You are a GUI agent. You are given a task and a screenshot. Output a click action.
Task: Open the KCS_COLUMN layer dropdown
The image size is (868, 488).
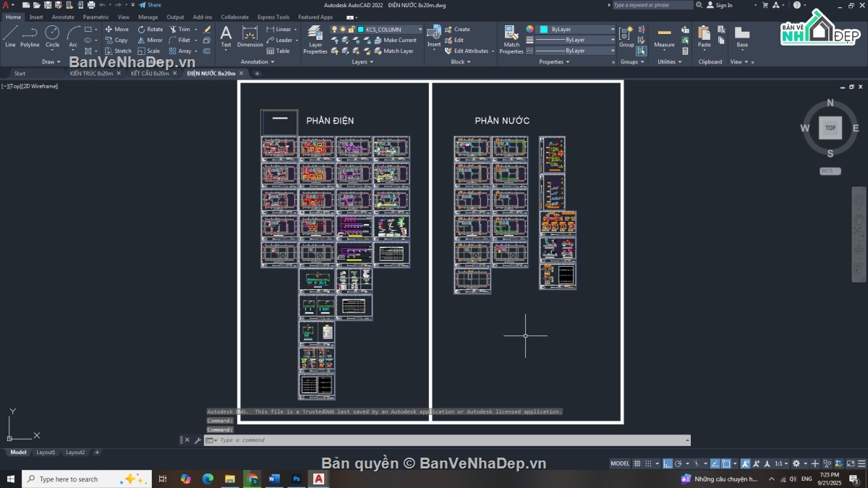click(x=420, y=30)
